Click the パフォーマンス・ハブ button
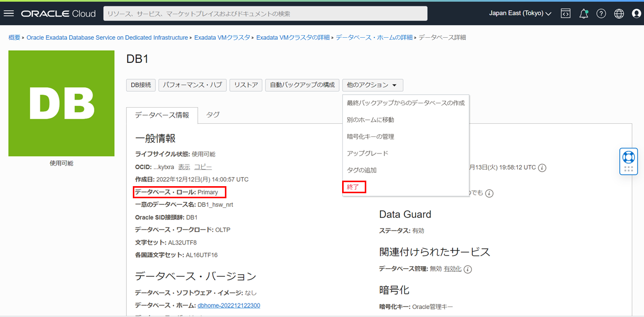 tap(193, 85)
